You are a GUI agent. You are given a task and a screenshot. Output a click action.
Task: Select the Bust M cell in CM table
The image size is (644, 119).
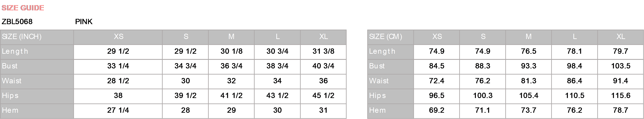[x=529, y=66]
